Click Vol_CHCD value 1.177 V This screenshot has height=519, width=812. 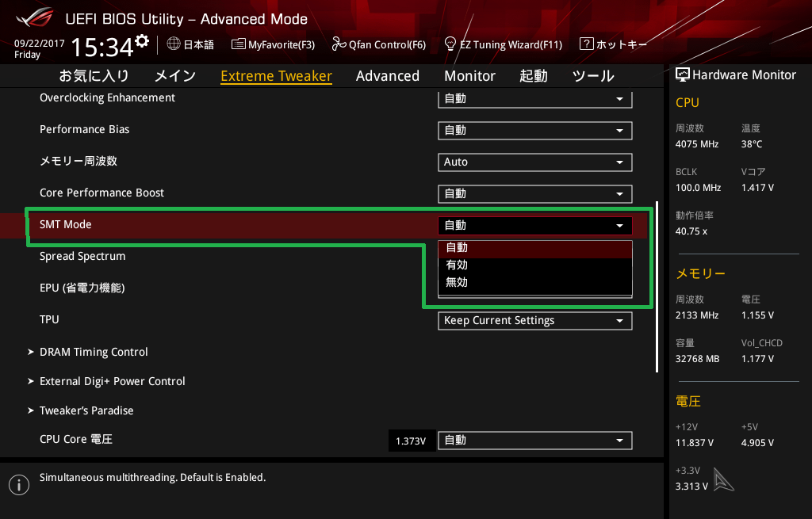pos(757,359)
